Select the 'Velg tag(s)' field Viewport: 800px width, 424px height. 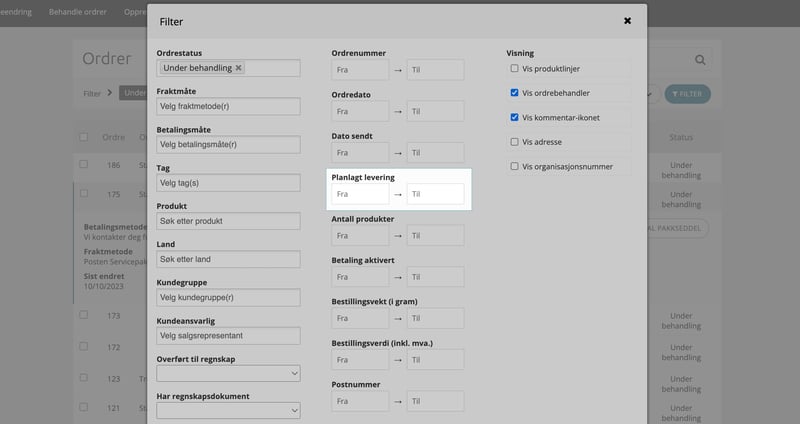point(228,183)
